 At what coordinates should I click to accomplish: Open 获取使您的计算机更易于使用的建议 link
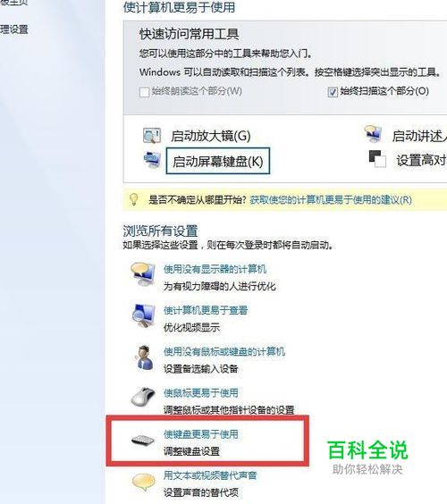(x=331, y=200)
